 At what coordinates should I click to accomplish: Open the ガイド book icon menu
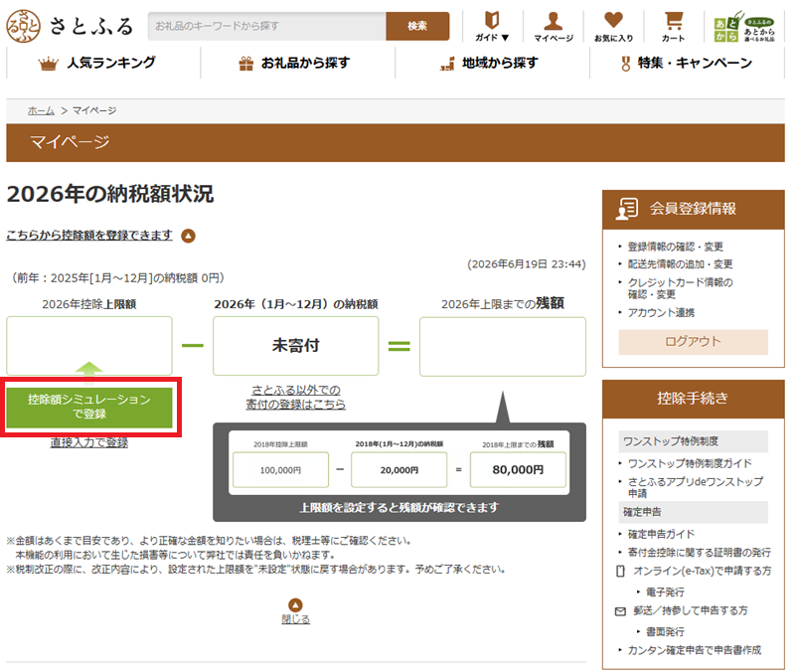coord(492,27)
